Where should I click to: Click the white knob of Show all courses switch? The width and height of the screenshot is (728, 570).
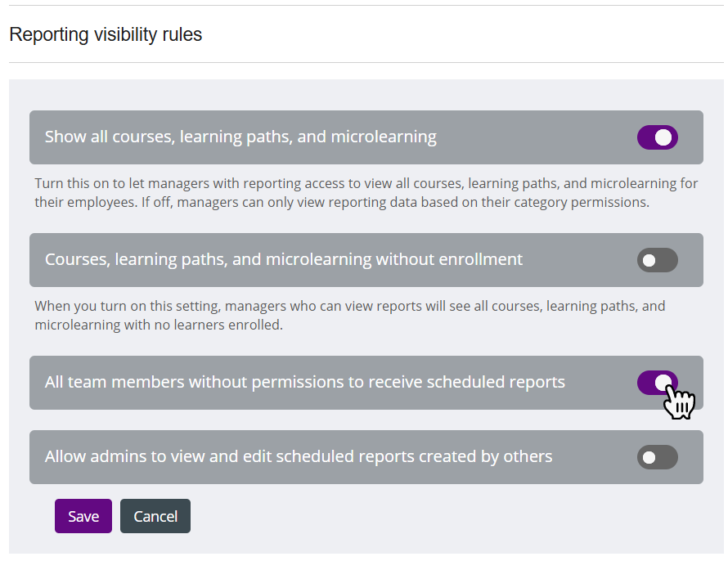pyautogui.click(x=663, y=137)
